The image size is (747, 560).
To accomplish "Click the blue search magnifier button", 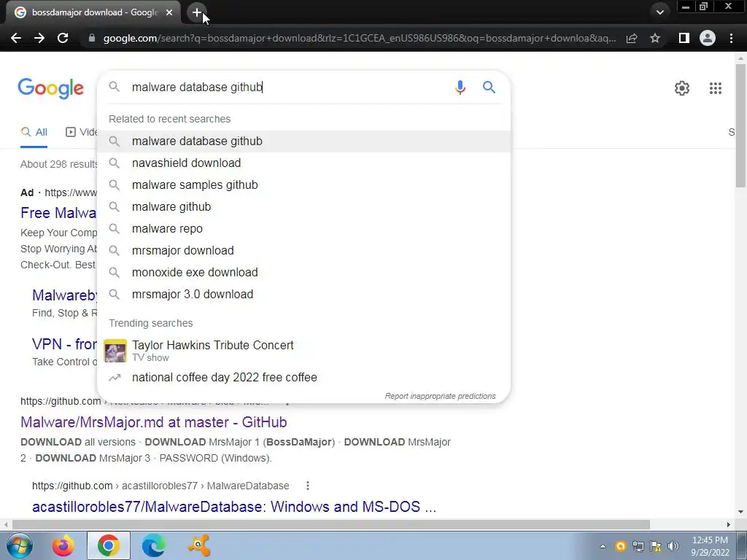I will click(x=489, y=87).
